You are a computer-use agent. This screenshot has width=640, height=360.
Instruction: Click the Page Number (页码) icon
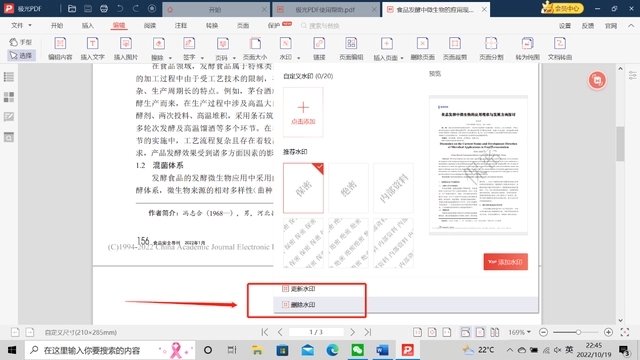pyautogui.click(x=222, y=43)
